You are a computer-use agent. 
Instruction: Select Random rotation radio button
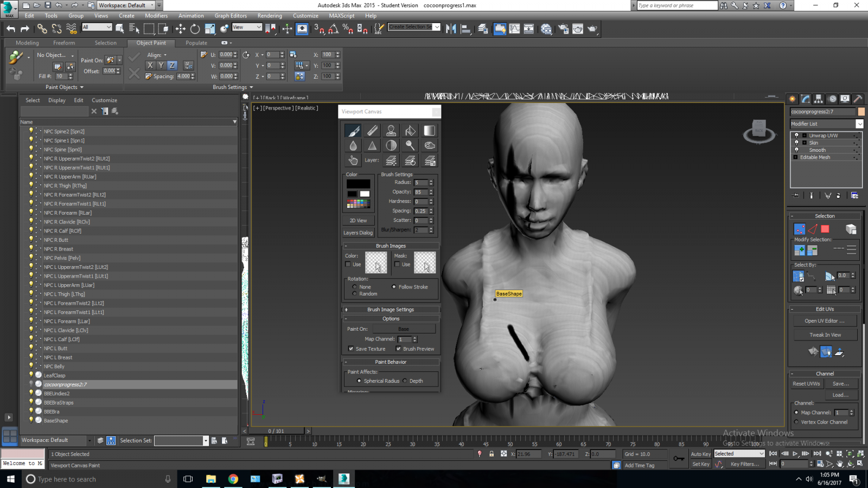click(355, 294)
